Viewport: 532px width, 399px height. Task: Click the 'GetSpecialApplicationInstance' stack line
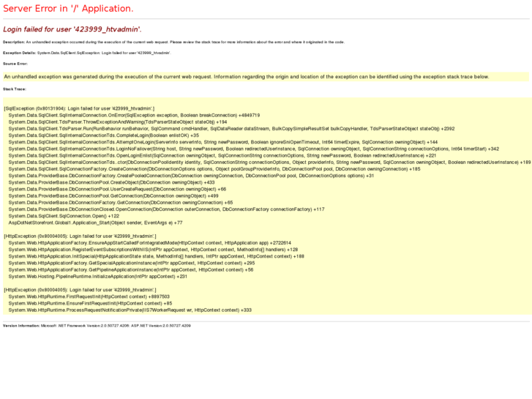coord(132,263)
